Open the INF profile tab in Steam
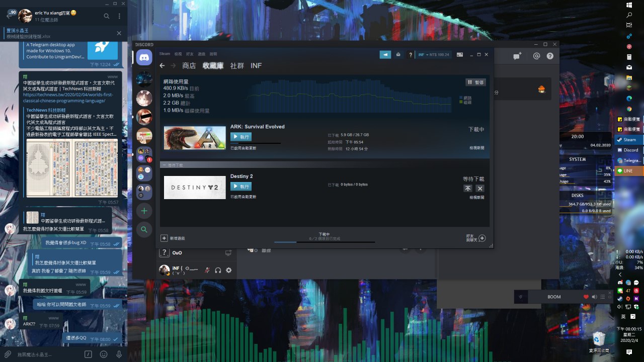 pyautogui.click(x=256, y=66)
